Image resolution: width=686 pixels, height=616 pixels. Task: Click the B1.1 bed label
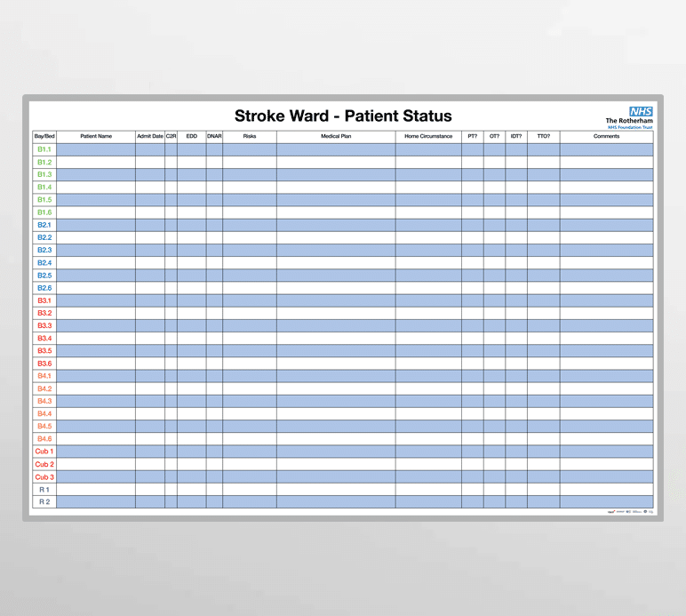click(x=44, y=149)
